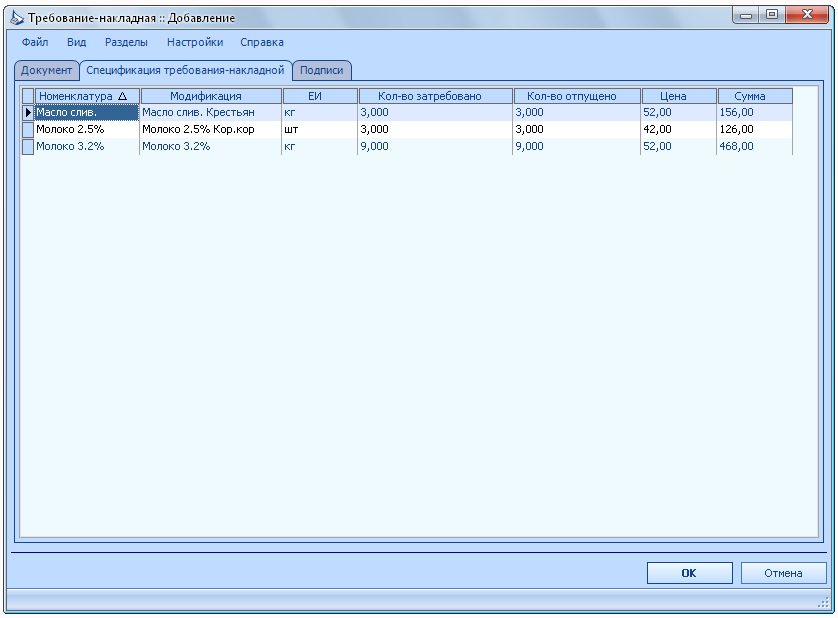Viewport: 838px width, 618px height.
Task: Click the OK button
Action: pyautogui.click(x=689, y=573)
